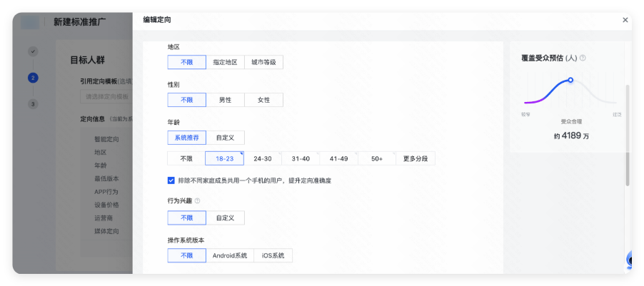Click 最低版本 in the targeting info list
The height and width of the screenshot is (286, 644).
(x=106, y=178)
